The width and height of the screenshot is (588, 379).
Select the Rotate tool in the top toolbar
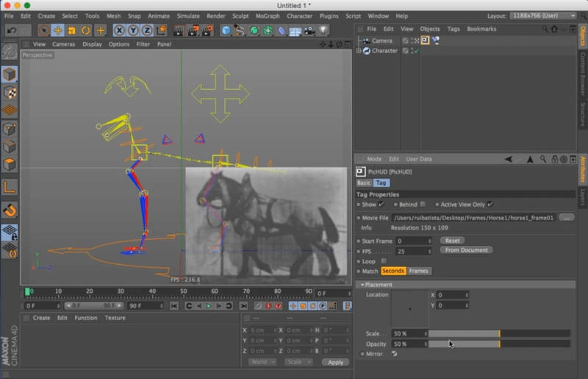(x=86, y=30)
